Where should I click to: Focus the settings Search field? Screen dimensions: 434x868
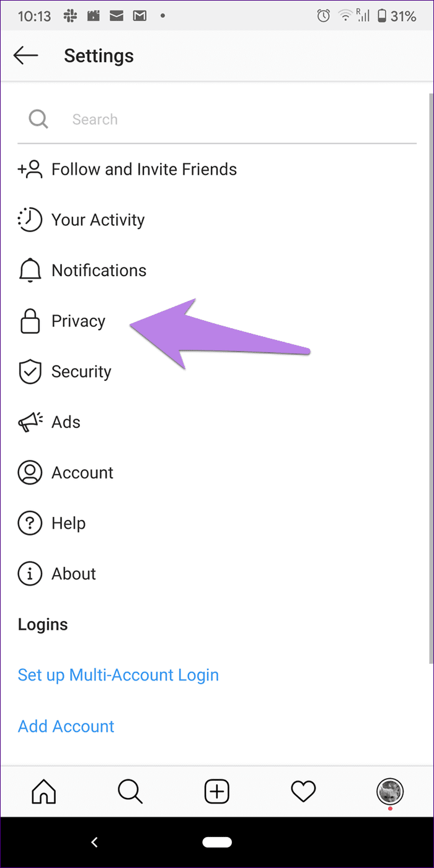click(x=217, y=119)
